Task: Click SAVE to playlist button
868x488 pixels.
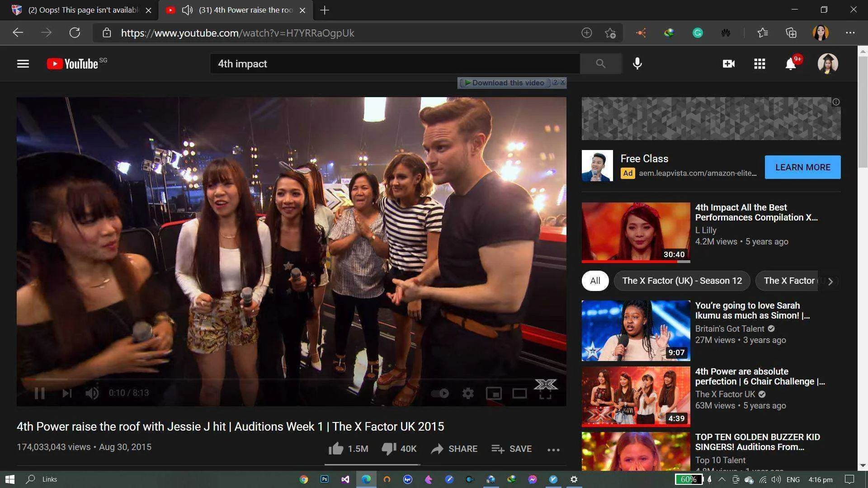Action: tap(511, 449)
